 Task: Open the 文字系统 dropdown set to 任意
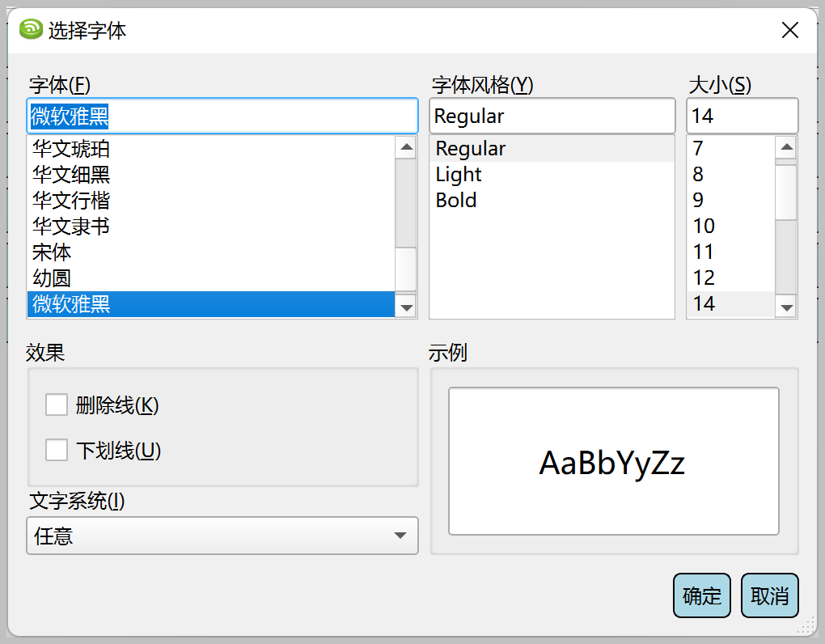click(x=222, y=536)
